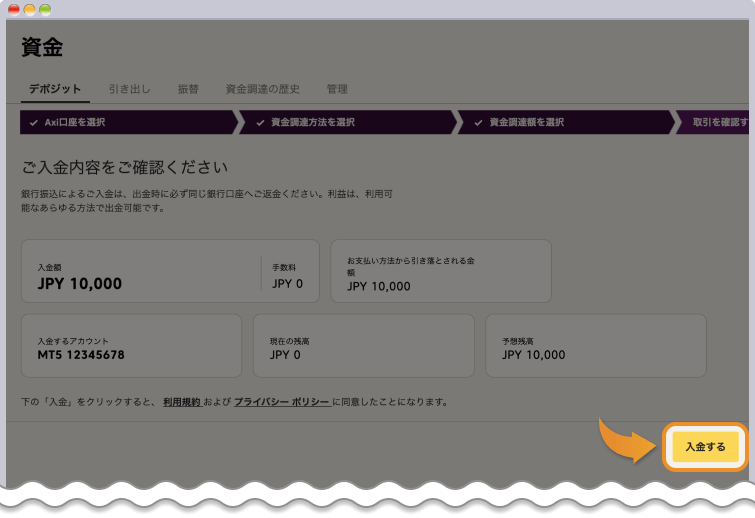
Task: Click the checkmark beside 資金調達額を選択 step
Action: click(479, 123)
